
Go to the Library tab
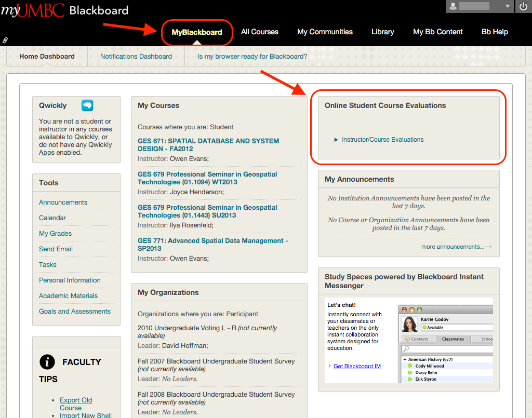coord(383,32)
